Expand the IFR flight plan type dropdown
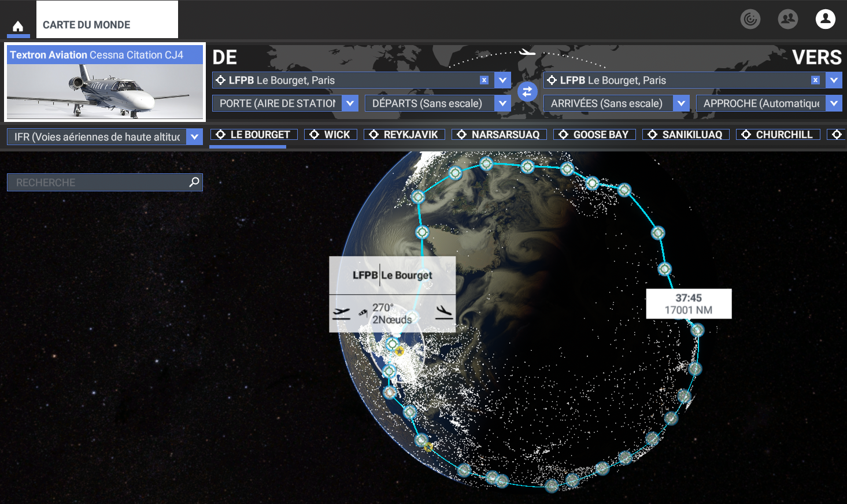This screenshot has width=847, height=504. click(195, 137)
